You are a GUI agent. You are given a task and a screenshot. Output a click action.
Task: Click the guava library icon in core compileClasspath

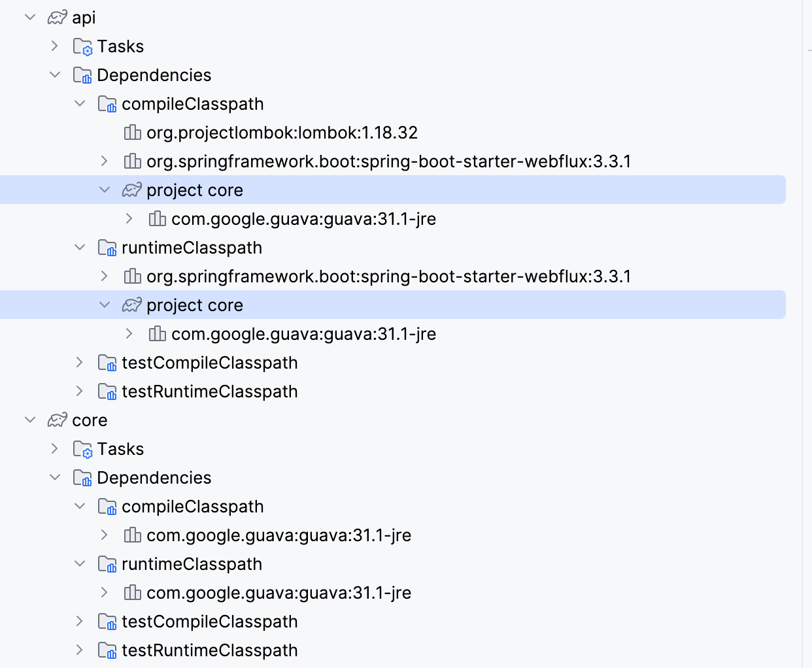point(133,535)
